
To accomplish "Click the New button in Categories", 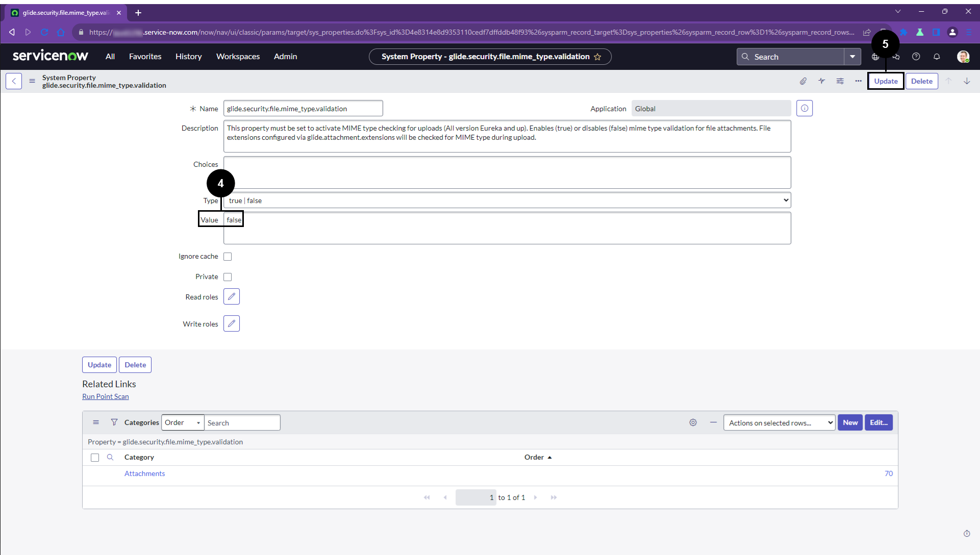I will pos(849,423).
